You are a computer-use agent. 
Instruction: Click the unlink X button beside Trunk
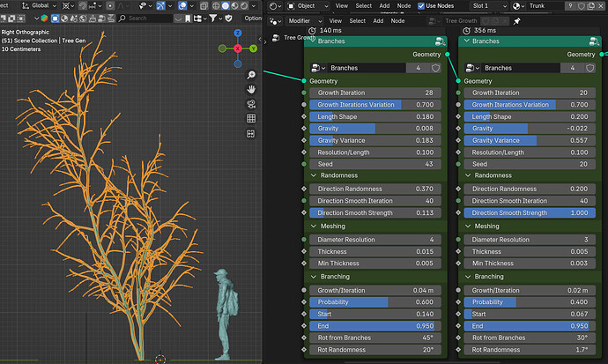coord(601,6)
